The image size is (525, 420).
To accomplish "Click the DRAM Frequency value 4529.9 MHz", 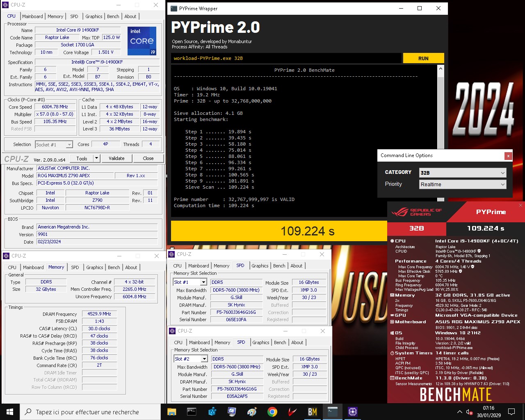I will tap(99, 314).
